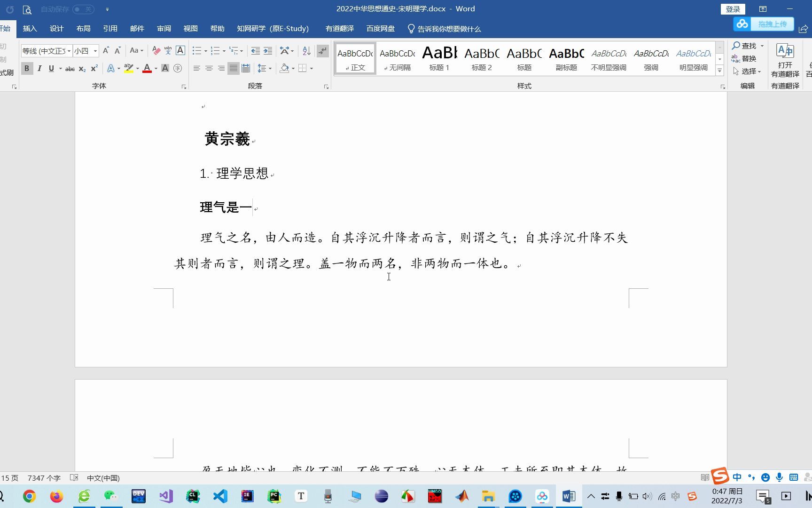Open the Layout tab
812x508 pixels.
click(x=83, y=29)
